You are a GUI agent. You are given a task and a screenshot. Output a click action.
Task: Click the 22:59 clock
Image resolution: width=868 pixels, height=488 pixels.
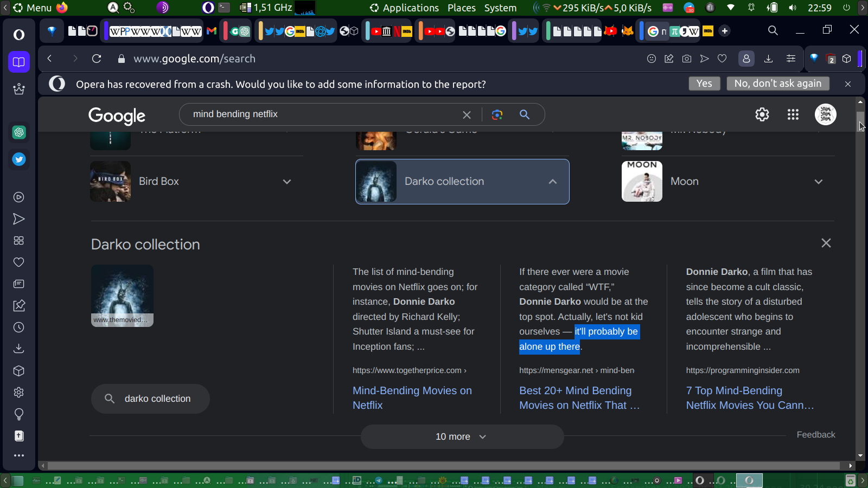[819, 8]
